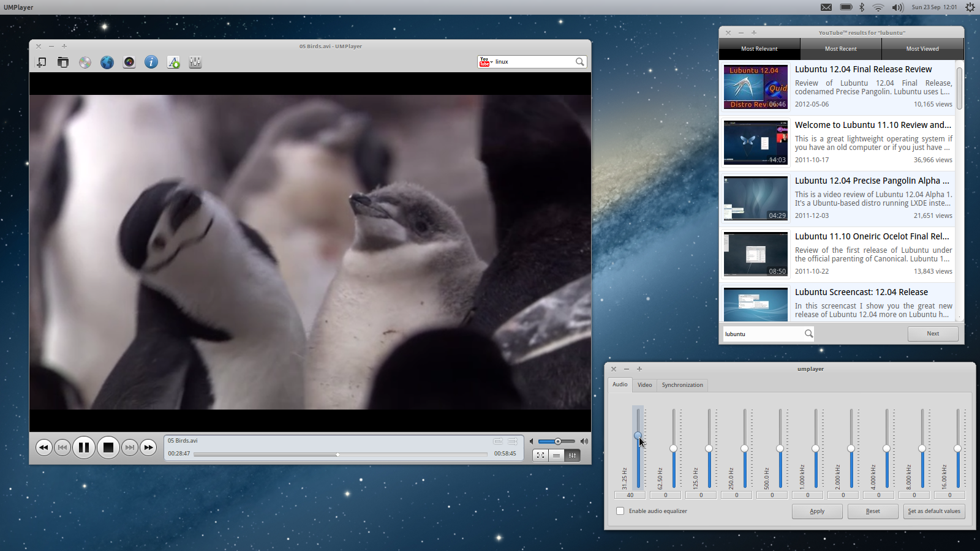The width and height of the screenshot is (980, 551).
Task: Open file icon in UMPlayer toolbar
Action: (41, 62)
